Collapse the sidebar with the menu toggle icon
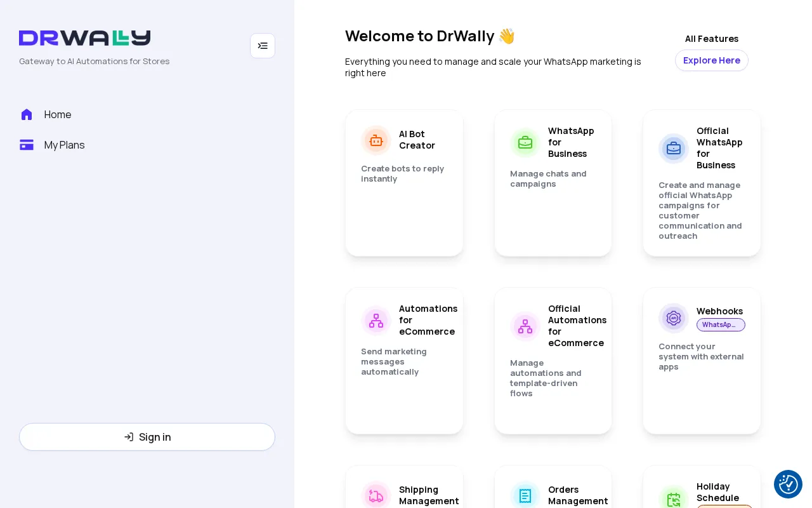 (263, 46)
